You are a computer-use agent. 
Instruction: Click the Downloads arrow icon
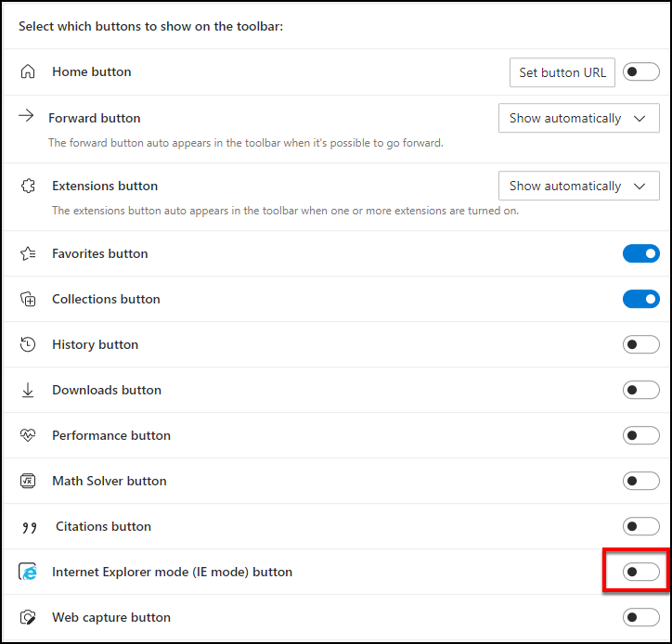(x=28, y=390)
